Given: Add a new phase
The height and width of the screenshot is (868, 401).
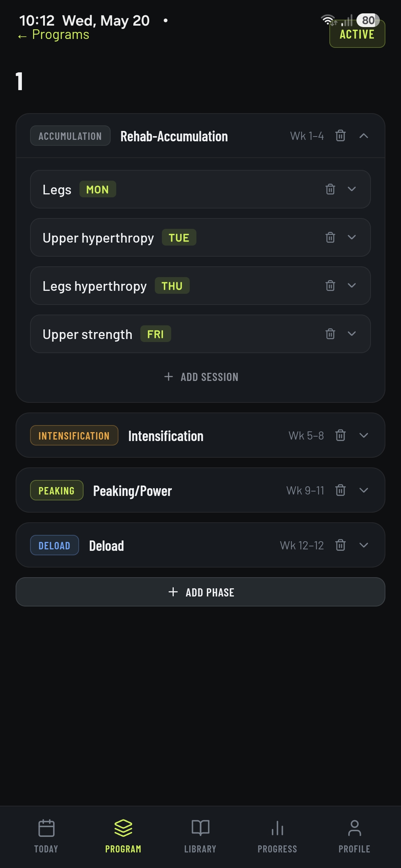Looking at the screenshot, I should point(200,592).
